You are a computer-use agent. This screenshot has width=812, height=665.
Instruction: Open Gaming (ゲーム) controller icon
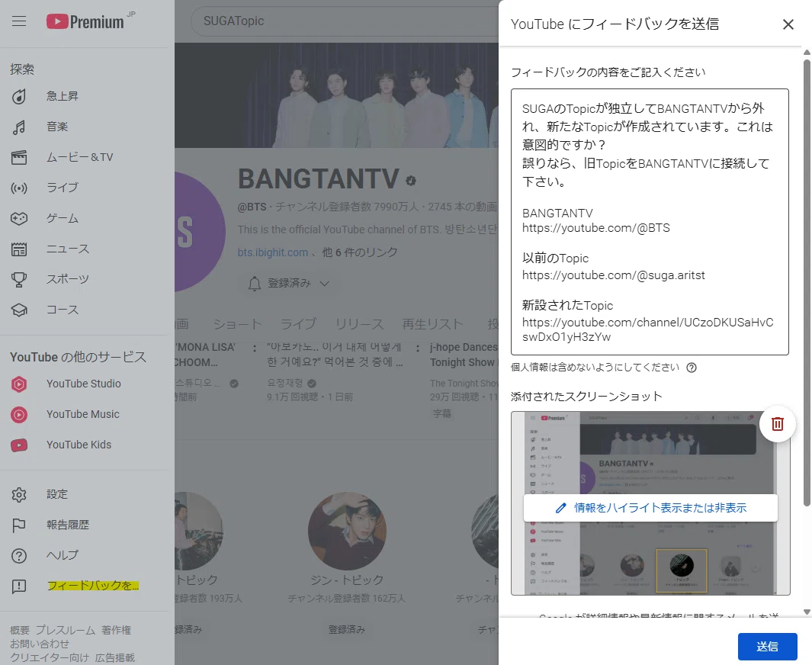tap(19, 219)
